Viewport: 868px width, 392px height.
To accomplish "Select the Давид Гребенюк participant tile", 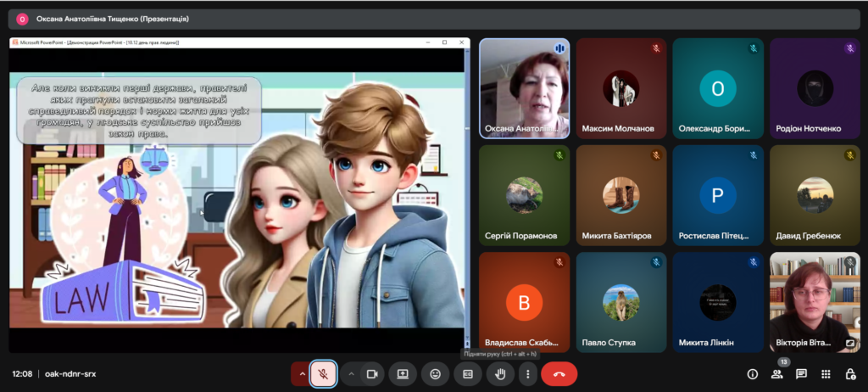I will click(814, 195).
